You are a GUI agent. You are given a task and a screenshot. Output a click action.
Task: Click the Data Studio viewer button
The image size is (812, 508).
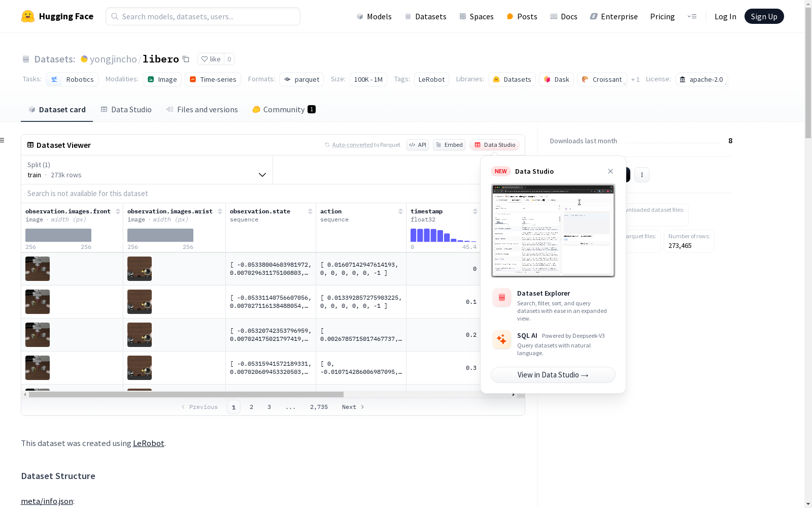pos(495,145)
